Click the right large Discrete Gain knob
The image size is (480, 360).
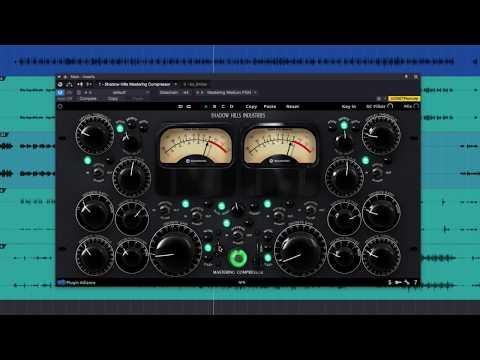click(x=300, y=250)
